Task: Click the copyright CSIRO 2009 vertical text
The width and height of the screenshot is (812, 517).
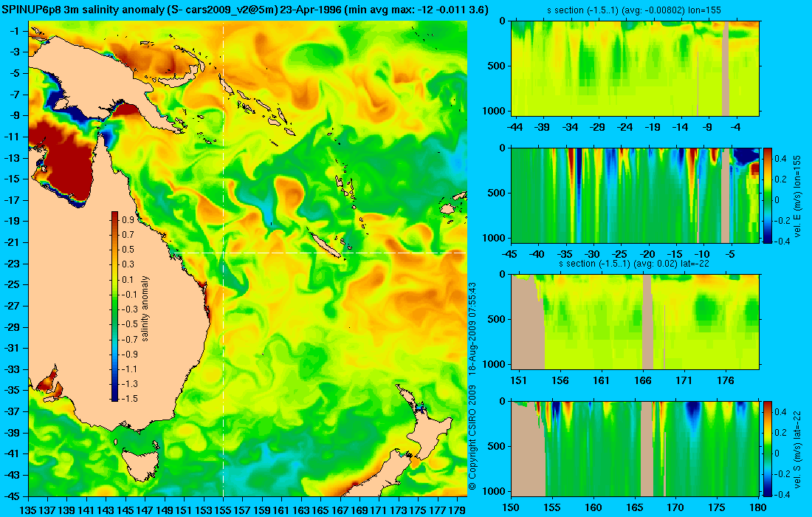Action: click(472, 438)
